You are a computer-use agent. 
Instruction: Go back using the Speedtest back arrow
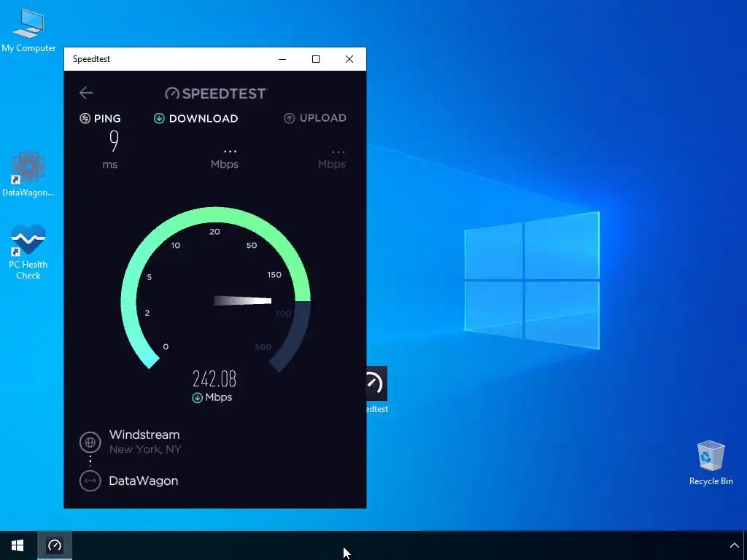(x=86, y=93)
